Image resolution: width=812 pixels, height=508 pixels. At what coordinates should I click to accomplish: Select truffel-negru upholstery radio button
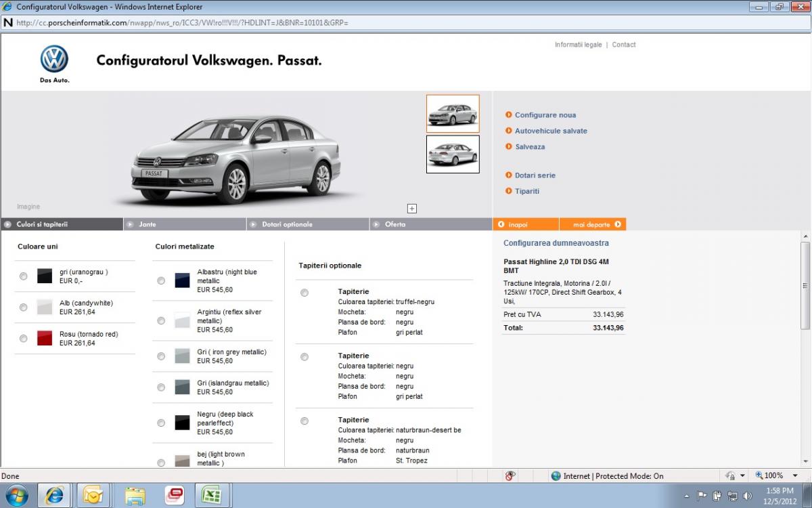point(304,293)
